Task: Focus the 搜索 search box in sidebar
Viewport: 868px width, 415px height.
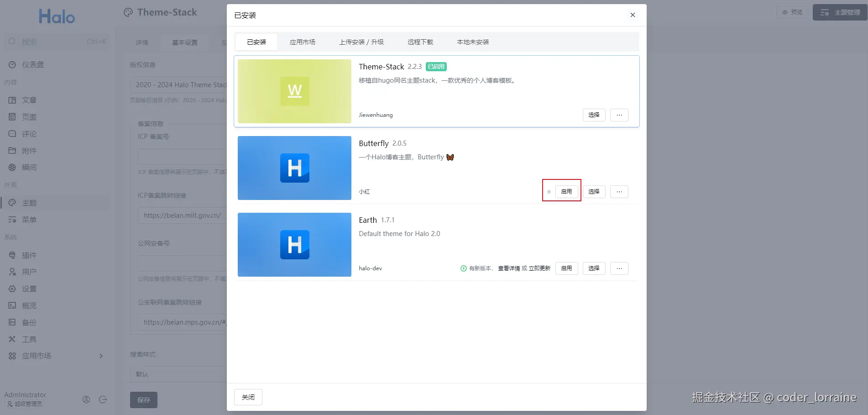Action: 57,42
